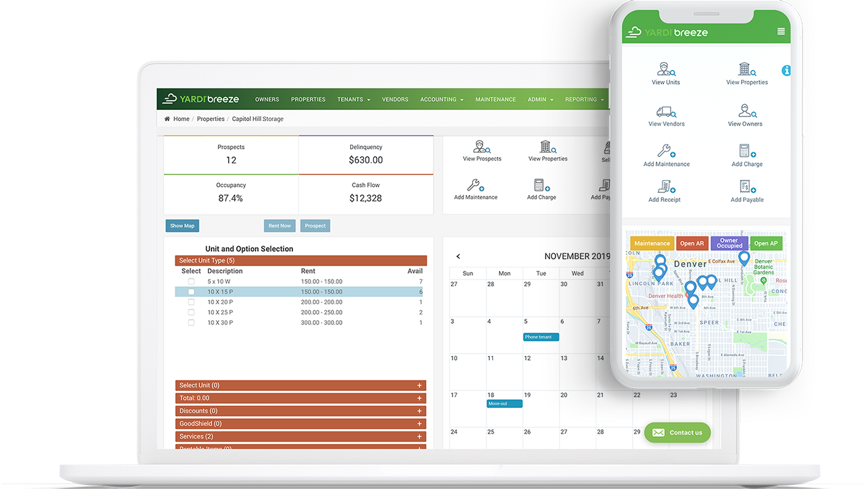The width and height of the screenshot is (868, 489).
Task: Open the Move-out calendar event
Action: click(x=504, y=404)
